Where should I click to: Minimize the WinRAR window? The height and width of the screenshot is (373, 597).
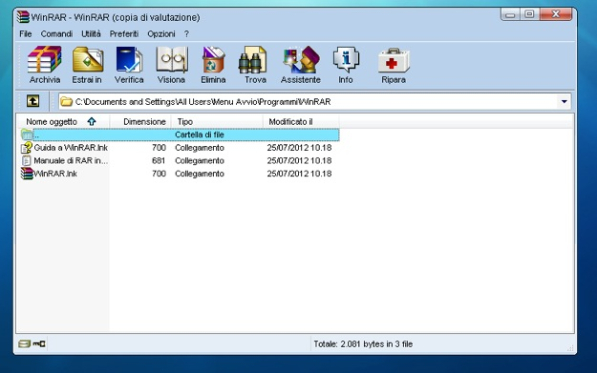tap(511, 14)
